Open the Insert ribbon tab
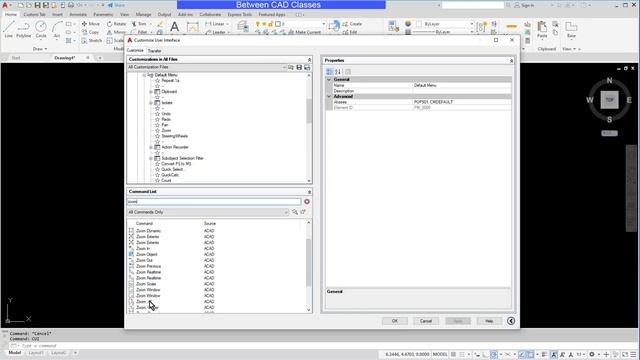Screen dimensions: 640x360 tap(57, 15)
